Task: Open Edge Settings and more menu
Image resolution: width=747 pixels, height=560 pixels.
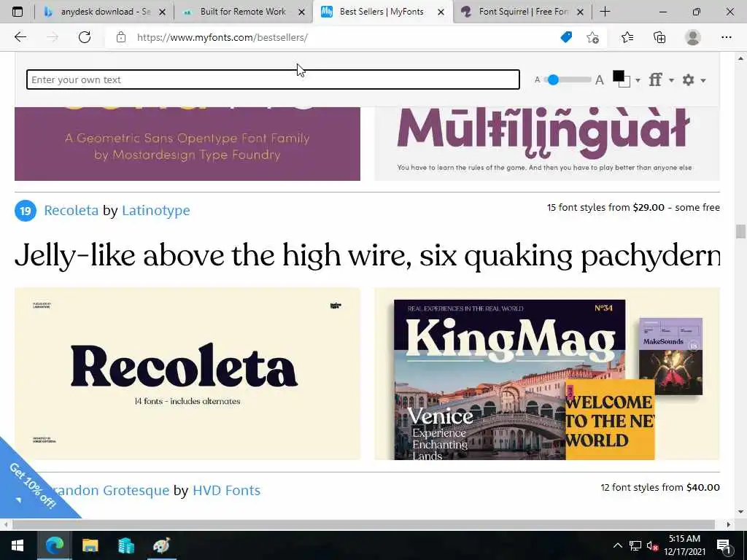Action: (x=726, y=37)
